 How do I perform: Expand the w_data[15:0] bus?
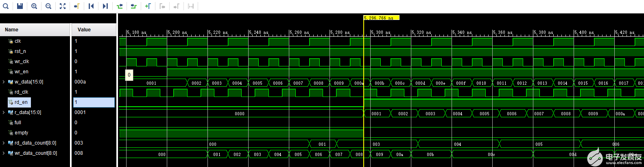click(x=4, y=82)
